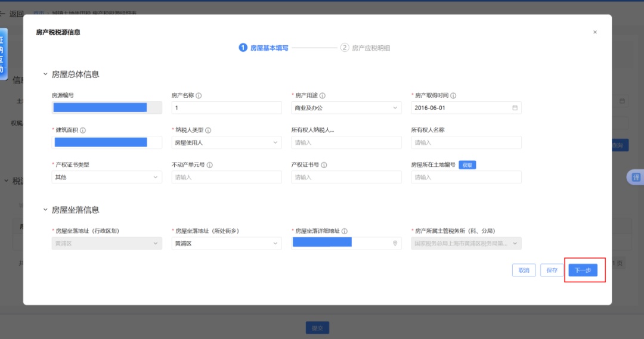Click the 房产名称 input field
Screen dimensions: 644x339
coord(226,108)
